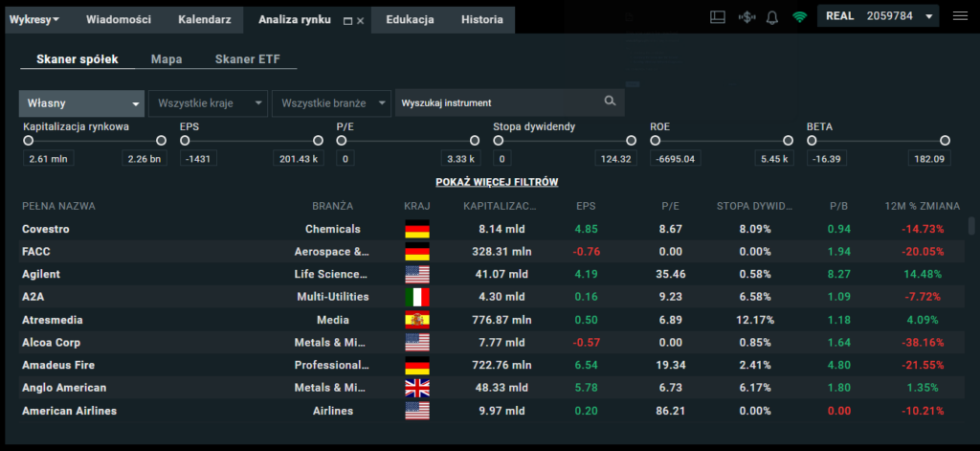Detach the Analiza rynku tab window
This screenshot has width=980, height=451.
348,20
